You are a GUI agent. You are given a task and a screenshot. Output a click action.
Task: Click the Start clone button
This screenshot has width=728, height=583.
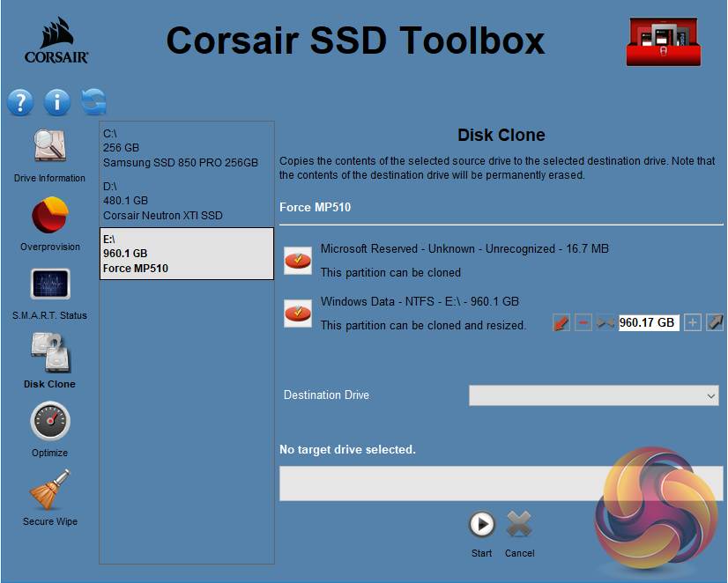481,526
